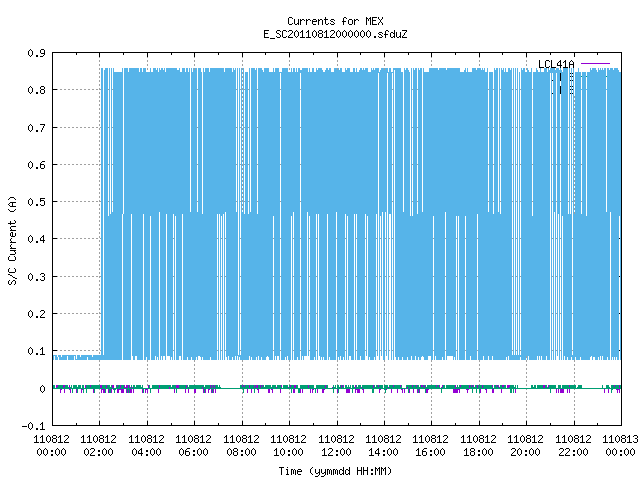The width and height of the screenshot is (640, 480).
Task: Click the 08:00 time tick label
Action: coord(241,452)
